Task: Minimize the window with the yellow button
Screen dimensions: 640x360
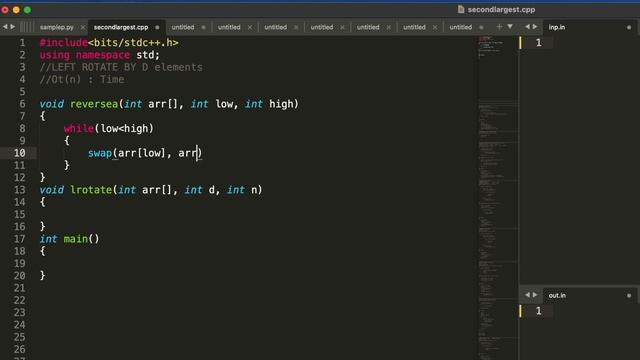Action: 16,9
